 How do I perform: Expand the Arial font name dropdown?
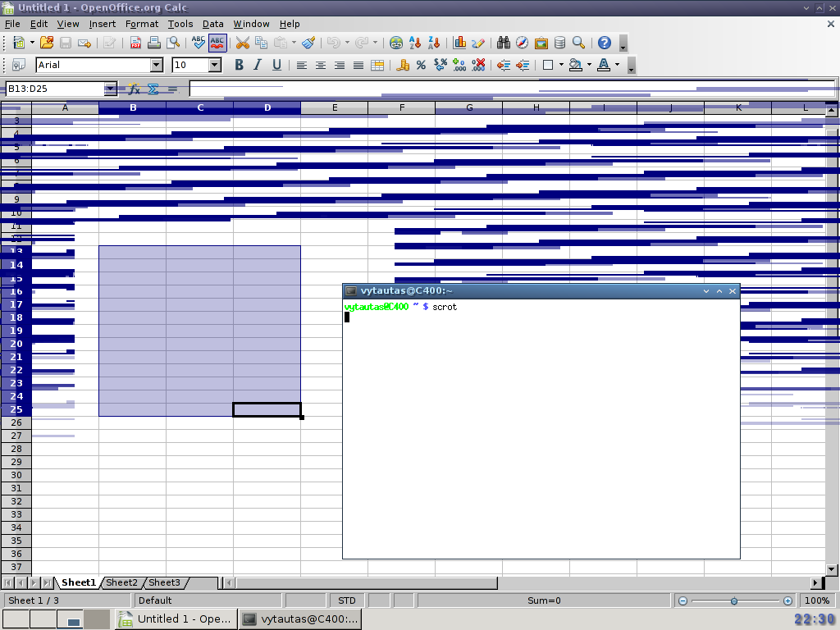tap(157, 65)
